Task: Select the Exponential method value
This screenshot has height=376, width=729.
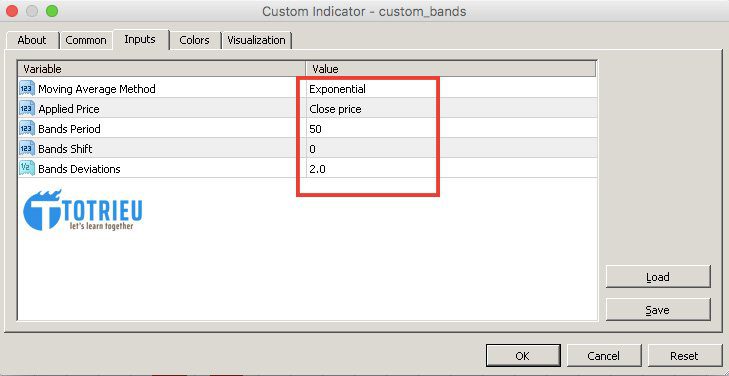Action: pyautogui.click(x=338, y=89)
